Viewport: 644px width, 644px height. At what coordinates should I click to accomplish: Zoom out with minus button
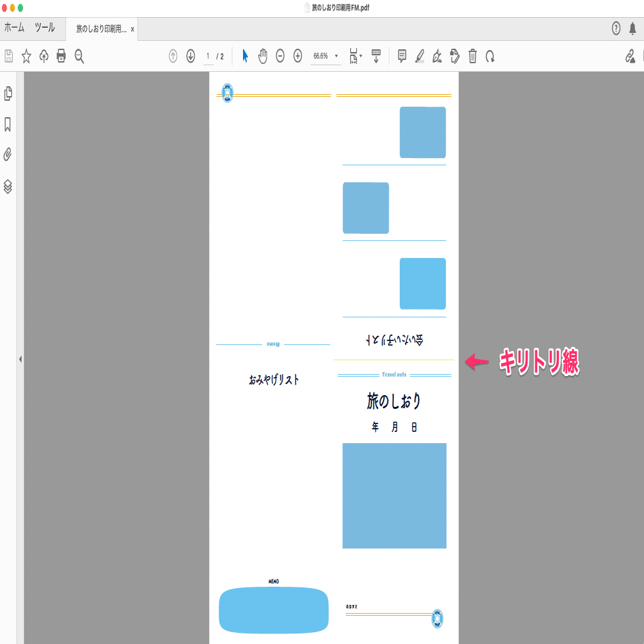tap(280, 56)
